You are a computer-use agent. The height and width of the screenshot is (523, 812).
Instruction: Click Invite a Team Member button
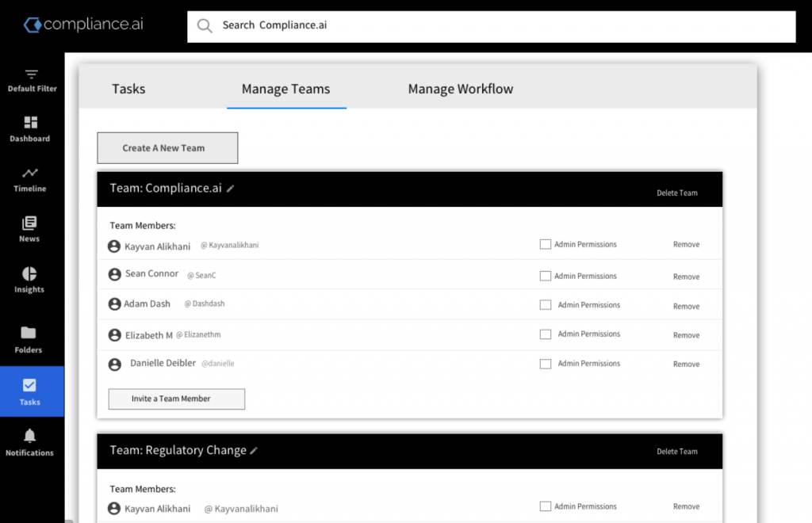click(177, 399)
